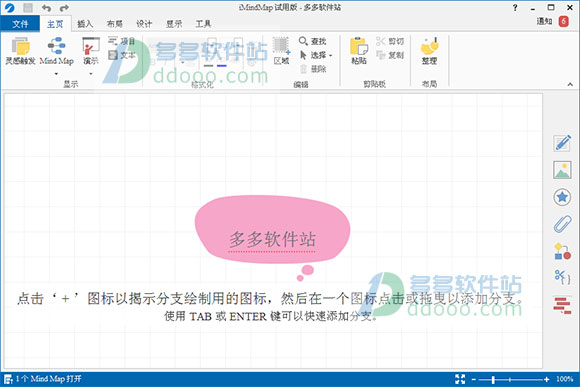This screenshot has height=387, width=580.
Task: Save the map with the floppy disk icon
Action: click(x=27, y=7)
